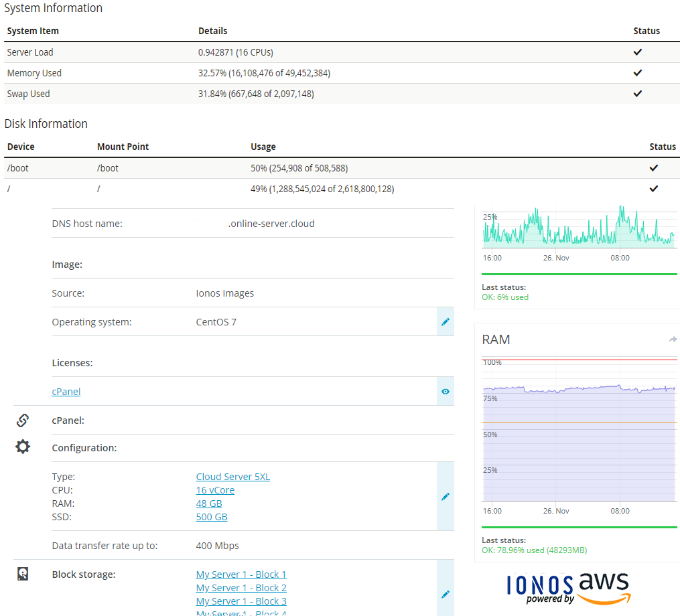Screen dimensions: 680x616
Task: Click the Device column header
Action: point(21,147)
